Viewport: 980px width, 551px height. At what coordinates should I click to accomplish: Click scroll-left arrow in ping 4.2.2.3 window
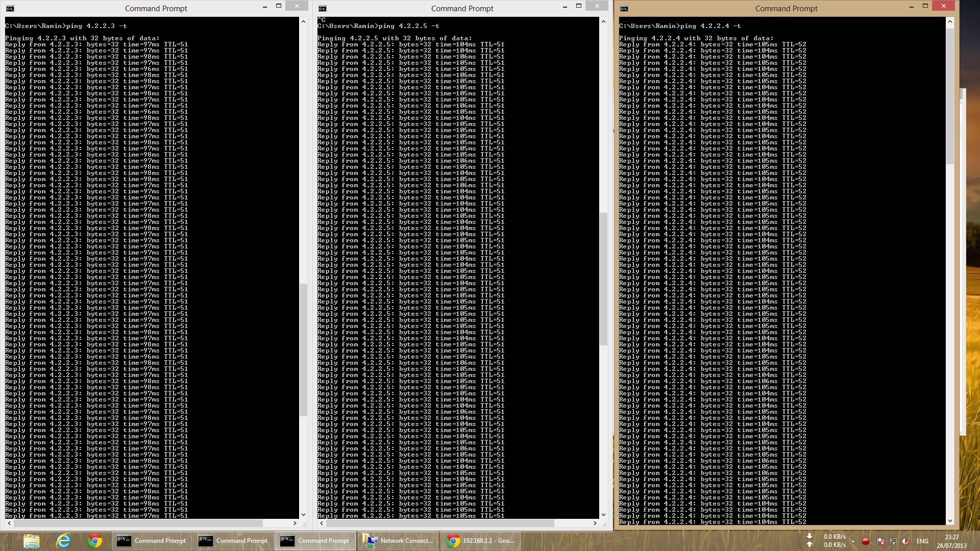tap(9, 523)
